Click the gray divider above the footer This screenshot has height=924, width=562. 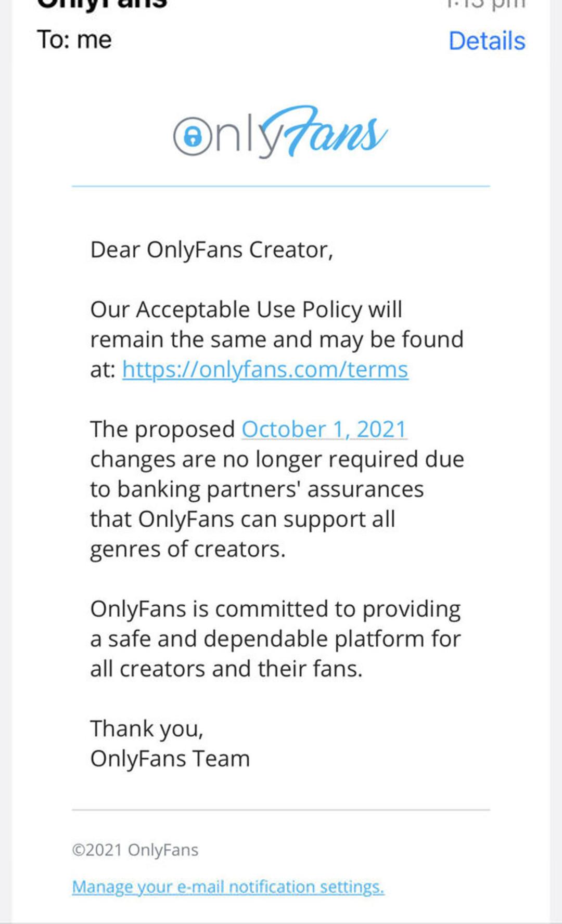[281, 810]
